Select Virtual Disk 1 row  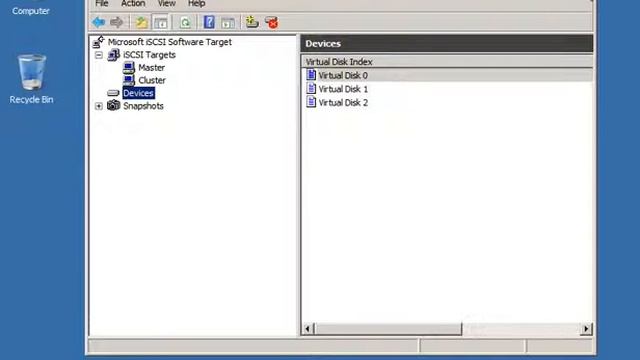[x=447, y=89]
